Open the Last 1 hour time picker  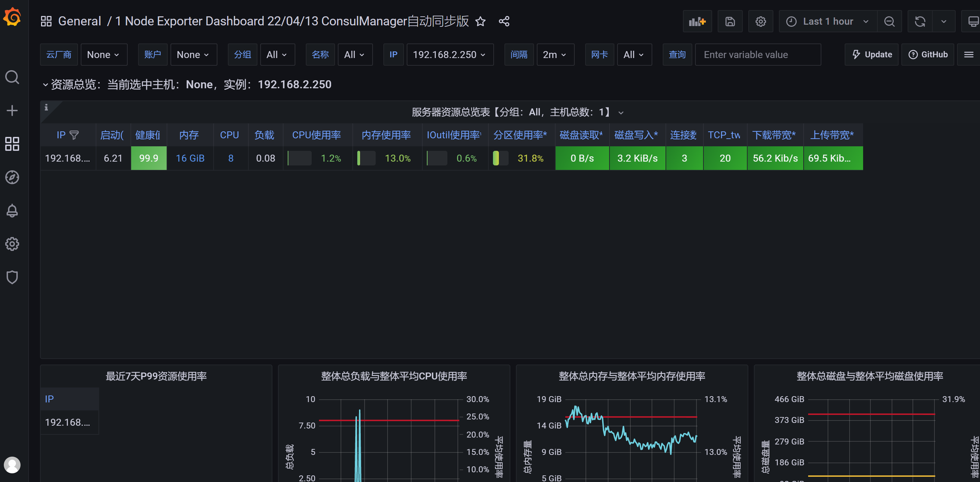pyautogui.click(x=827, y=22)
